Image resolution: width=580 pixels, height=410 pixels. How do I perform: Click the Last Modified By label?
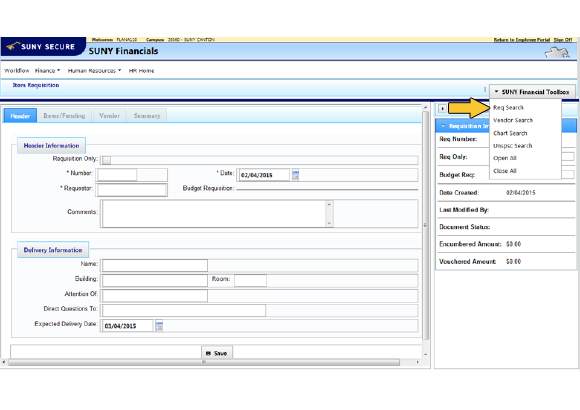pyautogui.click(x=464, y=209)
